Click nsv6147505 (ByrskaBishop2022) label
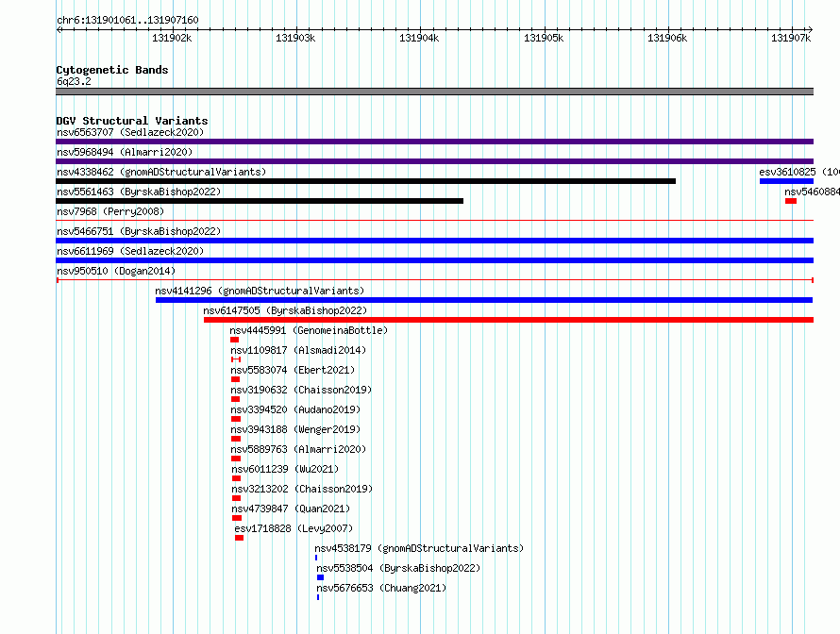Screen dimensions: 840x634 285,310
